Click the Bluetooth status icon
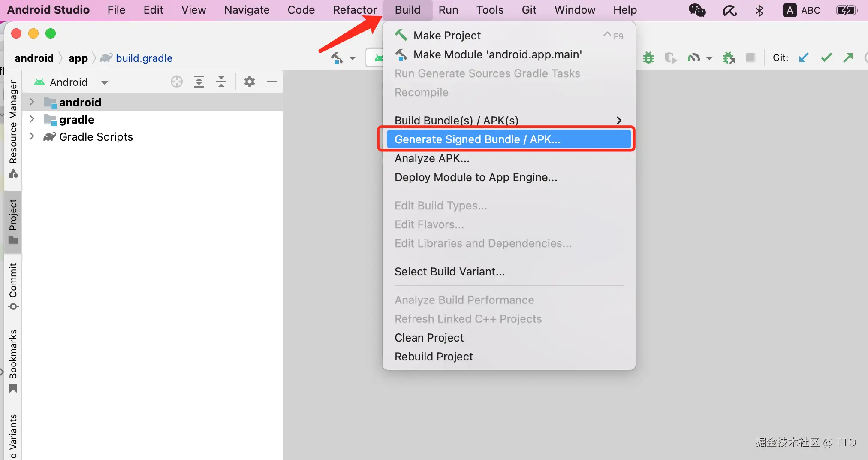 tap(759, 10)
